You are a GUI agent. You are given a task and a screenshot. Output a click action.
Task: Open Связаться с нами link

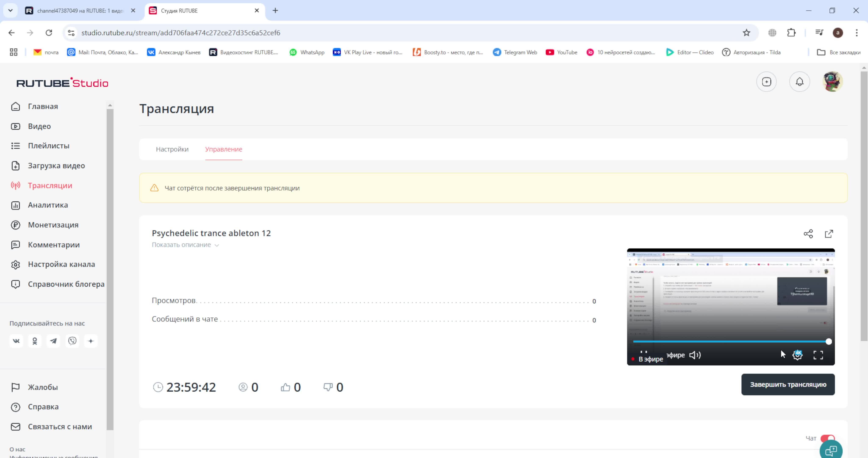(x=60, y=427)
